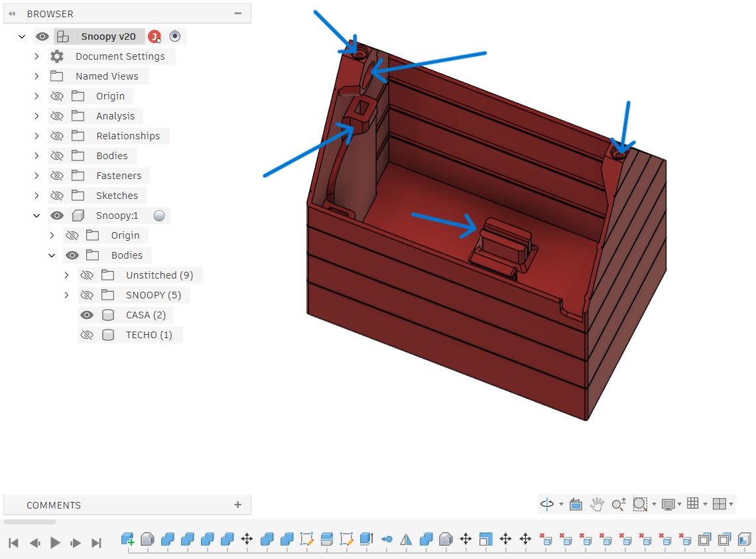Viewport: 756px width, 559px height.
Task: Collapse the Snoopy v20 root node
Action: click(22, 36)
